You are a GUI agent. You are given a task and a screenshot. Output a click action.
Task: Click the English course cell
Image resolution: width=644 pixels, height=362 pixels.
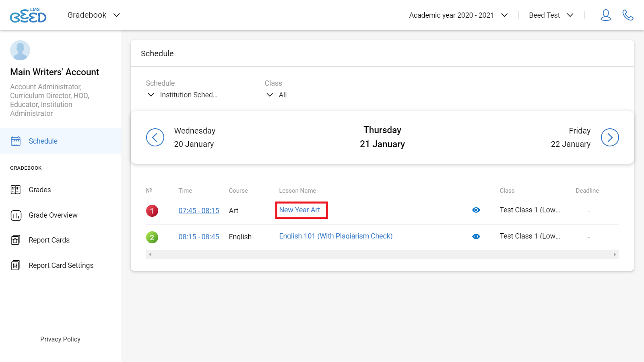[240, 237]
